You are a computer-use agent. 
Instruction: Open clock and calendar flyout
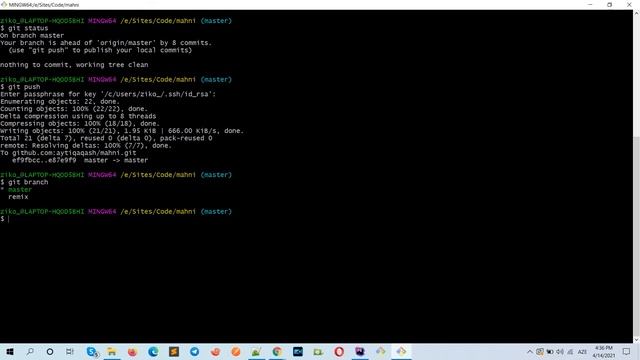point(604,351)
